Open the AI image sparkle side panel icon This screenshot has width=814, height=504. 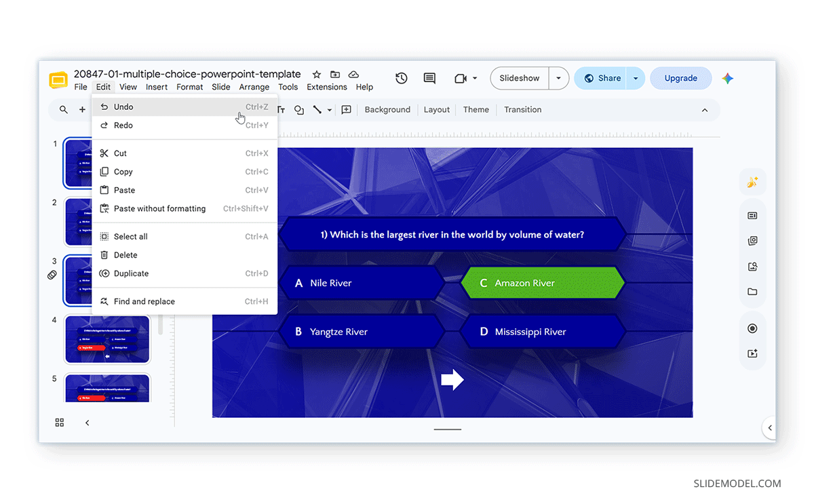click(x=752, y=182)
